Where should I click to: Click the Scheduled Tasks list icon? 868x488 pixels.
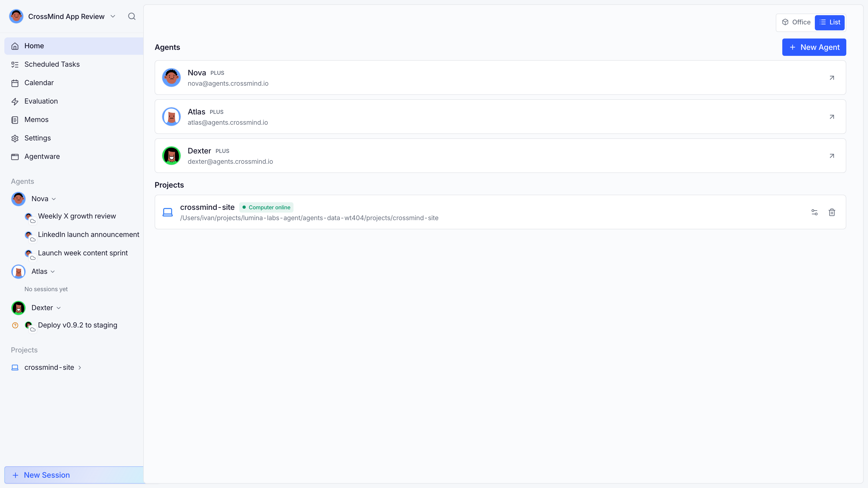15,64
